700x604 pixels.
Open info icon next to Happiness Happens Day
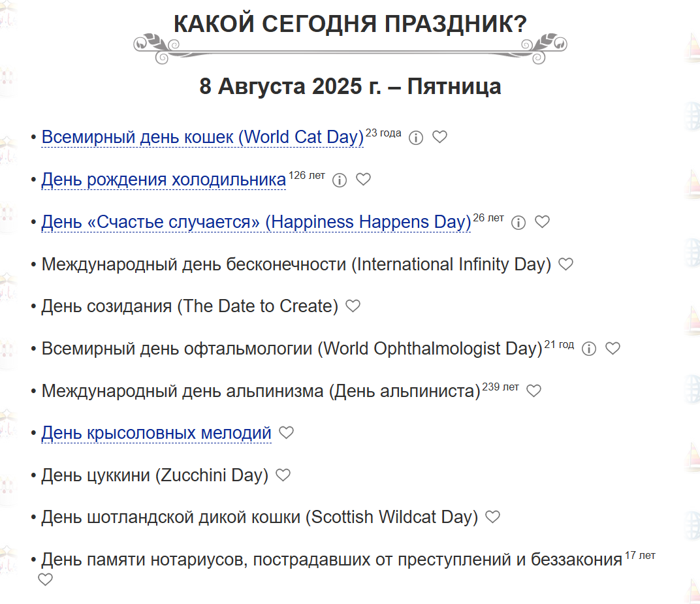click(518, 222)
